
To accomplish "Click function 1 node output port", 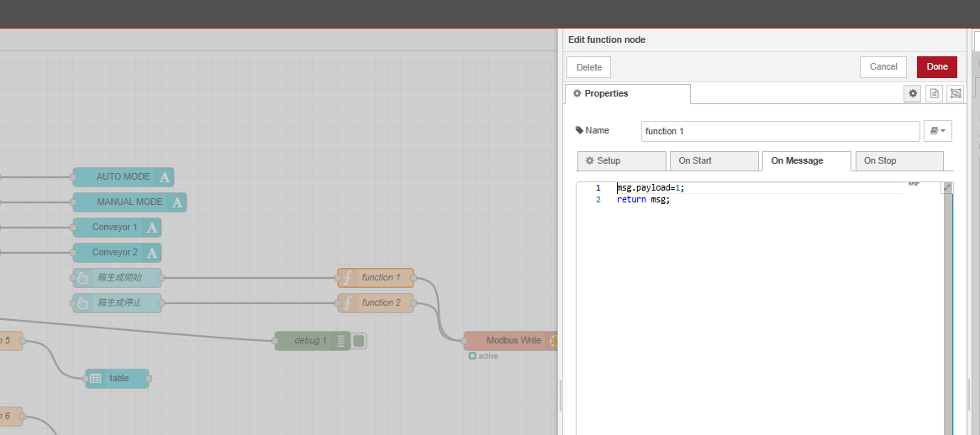I will (414, 278).
